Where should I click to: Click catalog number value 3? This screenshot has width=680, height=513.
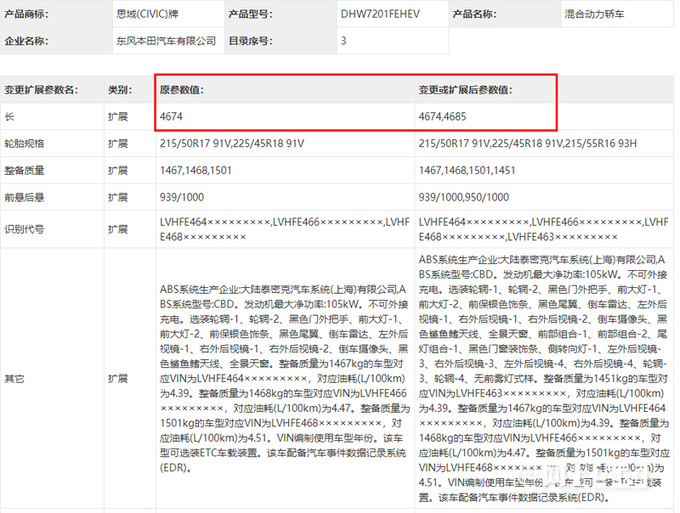coord(343,41)
